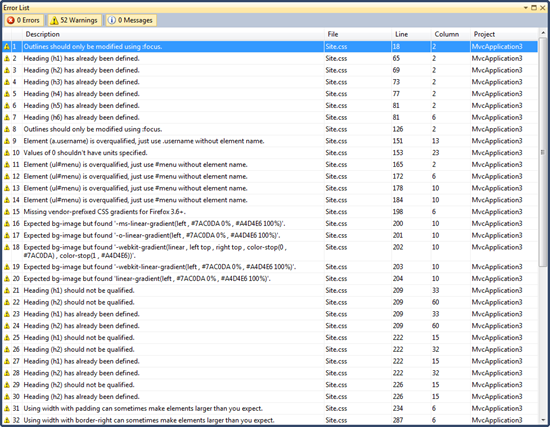The image size is (550, 427).
Task: Click the vertical scrollbar thumb
Action: (543, 152)
